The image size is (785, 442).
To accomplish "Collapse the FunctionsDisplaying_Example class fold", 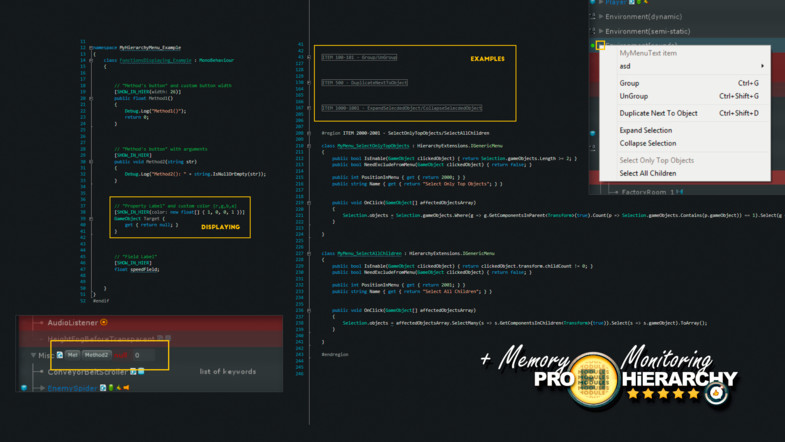I will [x=91, y=60].
